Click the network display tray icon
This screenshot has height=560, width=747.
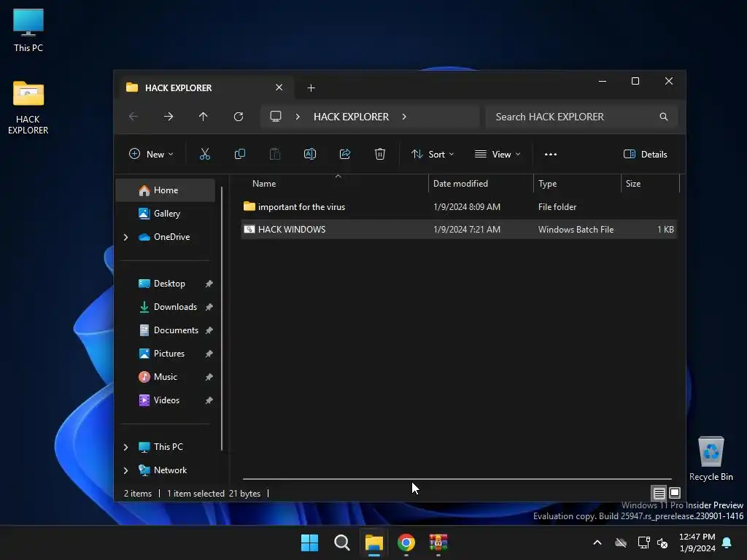coord(643,542)
